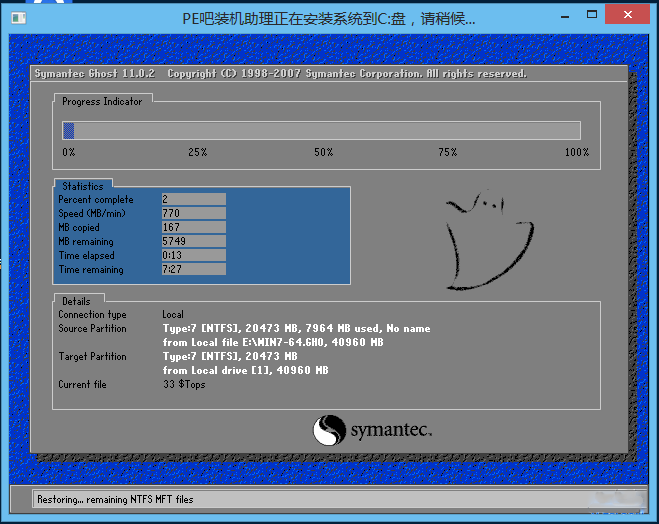The width and height of the screenshot is (659, 524).
Task: Click the current file '33 $Tops' value
Action: (184, 384)
